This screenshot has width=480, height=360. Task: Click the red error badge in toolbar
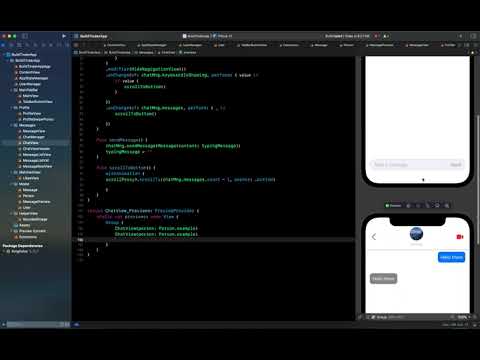click(377, 36)
